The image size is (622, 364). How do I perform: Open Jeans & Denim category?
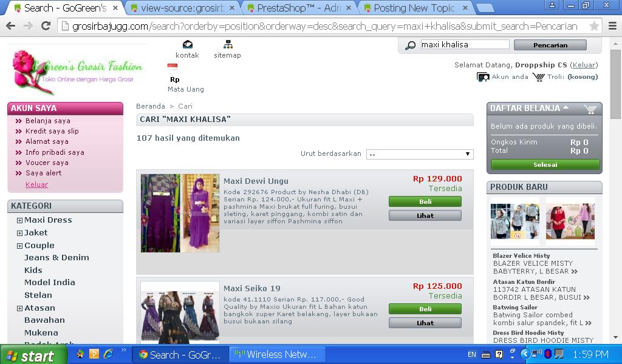(56, 258)
